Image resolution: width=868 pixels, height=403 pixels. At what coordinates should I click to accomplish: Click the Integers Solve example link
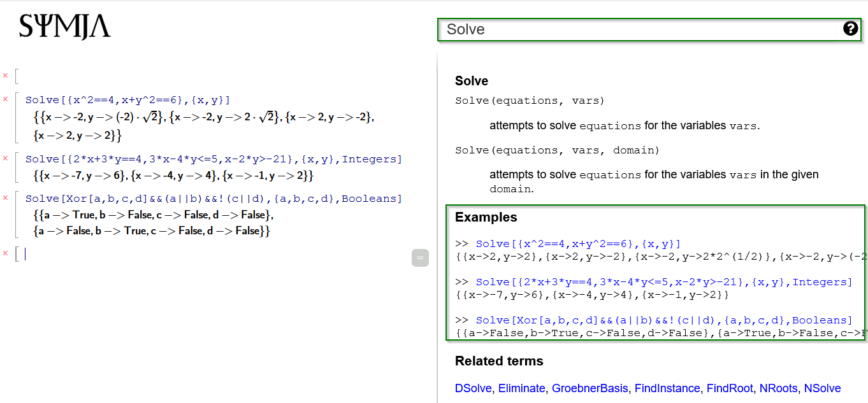point(663,282)
